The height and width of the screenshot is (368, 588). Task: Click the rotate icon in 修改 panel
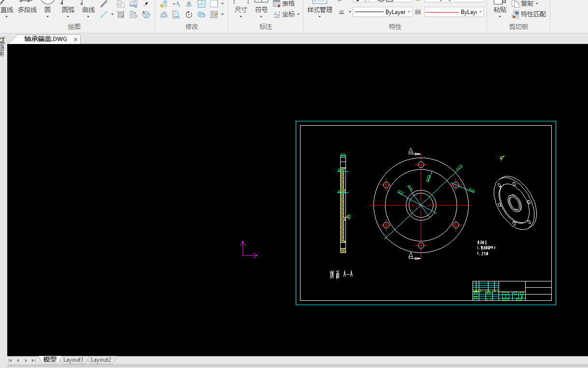(189, 15)
